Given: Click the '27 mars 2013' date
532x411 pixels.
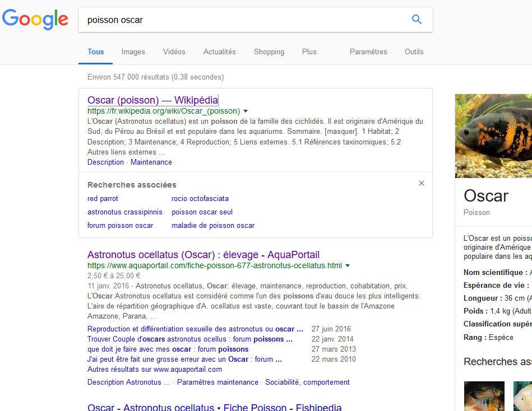Looking at the screenshot, I should pos(334,349).
